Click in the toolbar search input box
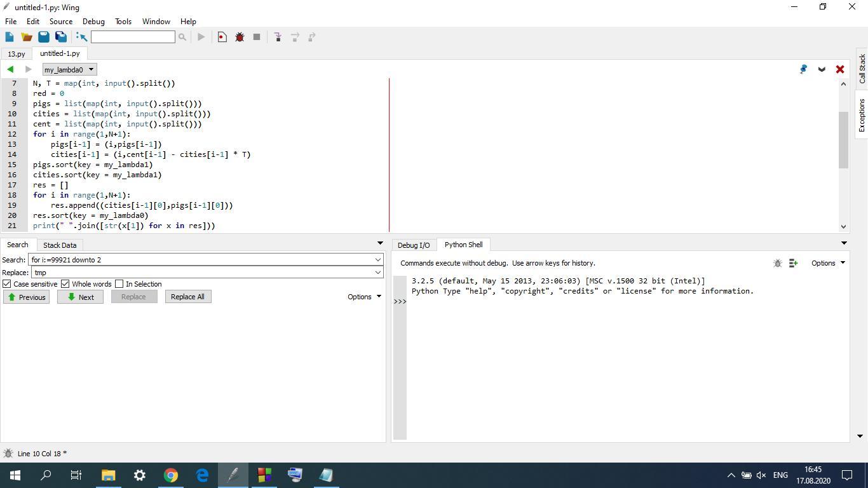Viewport: 868px width, 488px height. (x=133, y=37)
